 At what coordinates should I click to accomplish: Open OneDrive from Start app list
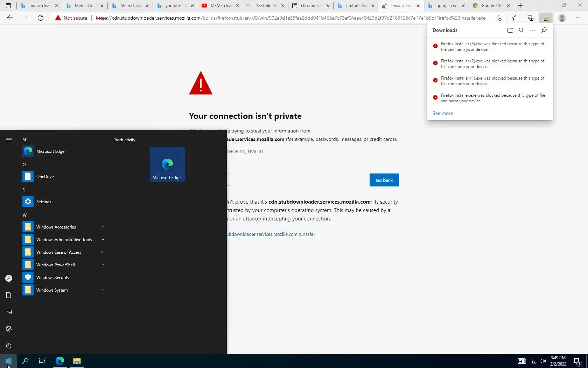pyautogui.click(x=64, y=177)
